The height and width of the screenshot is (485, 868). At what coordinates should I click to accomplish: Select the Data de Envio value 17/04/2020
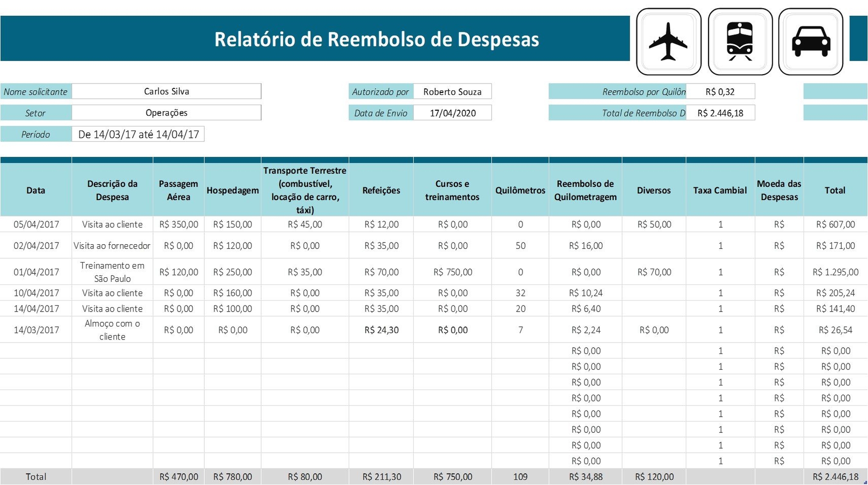[452, 113]
